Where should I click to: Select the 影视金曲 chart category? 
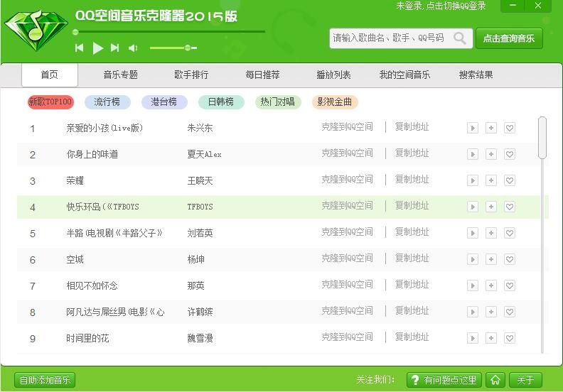click(335, 102)
